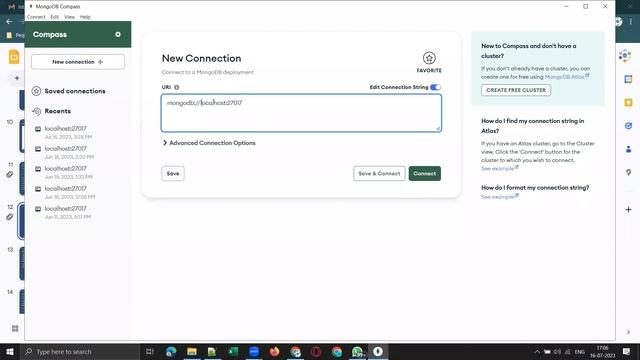This screenshot has width=640, height=360.
Task: Open Opera browser from taskbar
Action: coord(316,351)
